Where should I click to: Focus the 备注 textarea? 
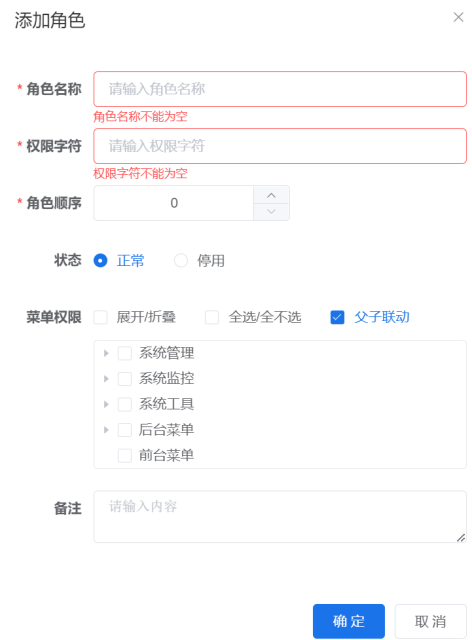click(280, 517)
